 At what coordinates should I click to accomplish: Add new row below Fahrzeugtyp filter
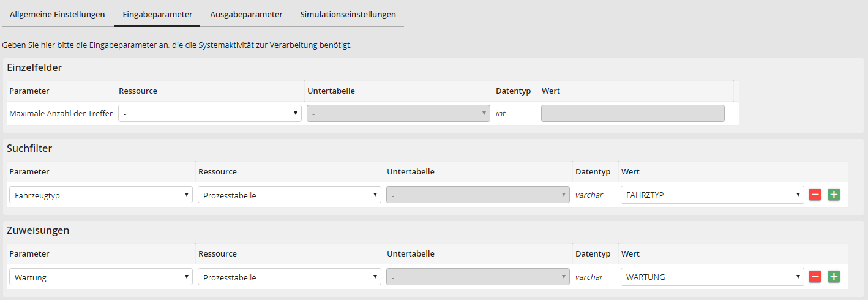[x=834, y=195]
